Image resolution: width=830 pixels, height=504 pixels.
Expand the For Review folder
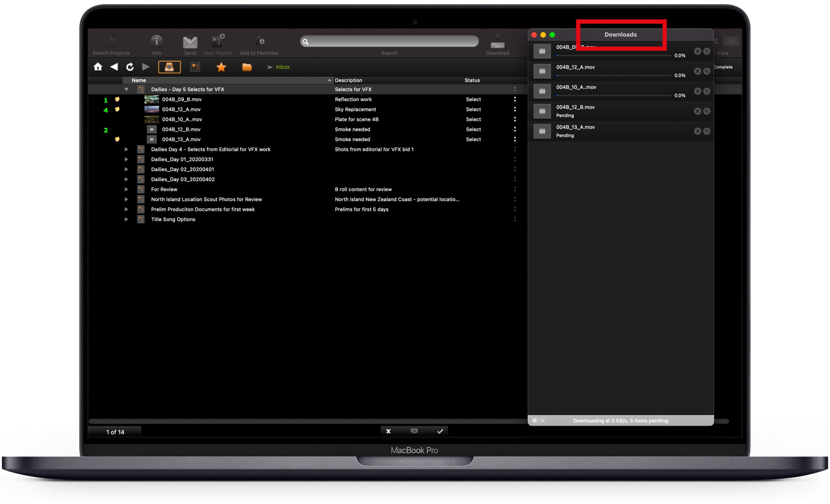(x=126, y=189)
